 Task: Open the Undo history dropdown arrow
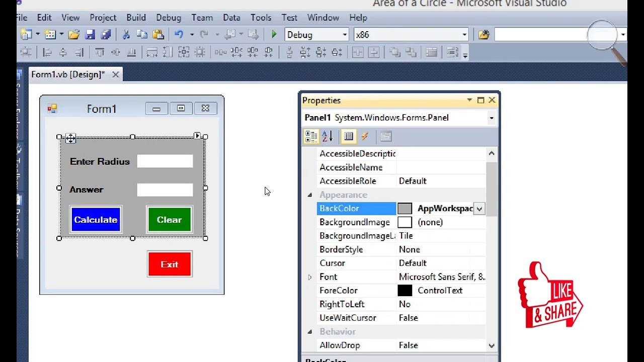(x=192, y=35)
